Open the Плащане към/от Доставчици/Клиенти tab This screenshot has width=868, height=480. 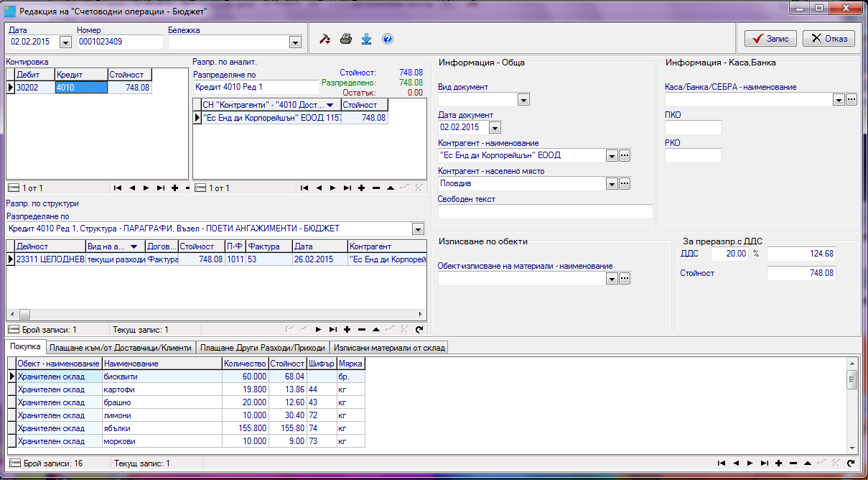pyautogui.click(x=121, y=348)
